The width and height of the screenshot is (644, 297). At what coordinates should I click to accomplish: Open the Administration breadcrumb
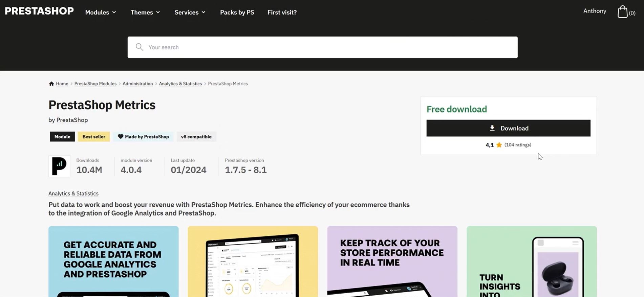click(x=137, y=84)
